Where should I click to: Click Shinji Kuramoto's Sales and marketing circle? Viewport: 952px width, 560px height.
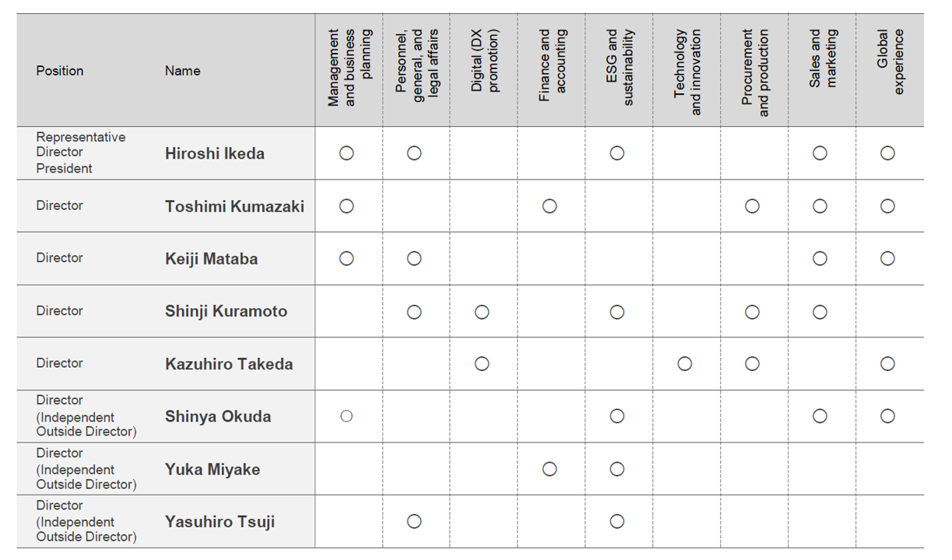(820, 312)
